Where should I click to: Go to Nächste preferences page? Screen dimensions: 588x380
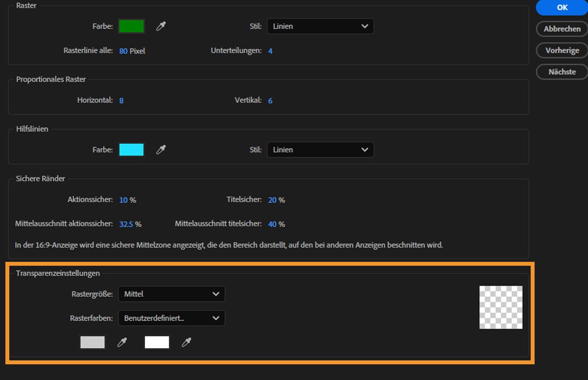(x=562, y=72)
